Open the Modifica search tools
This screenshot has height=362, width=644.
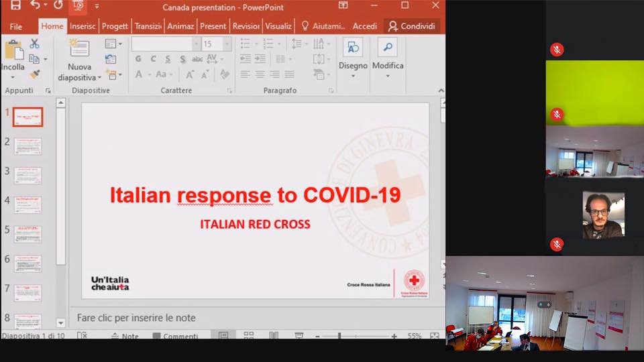coord(388,57)
